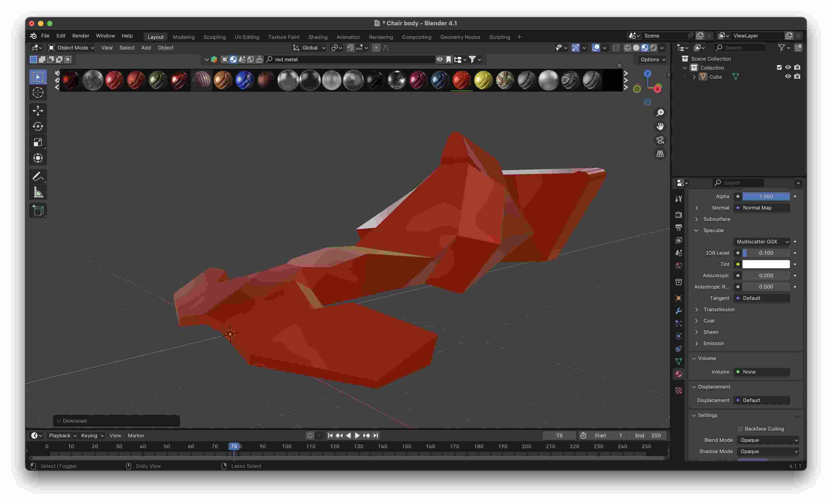The height and width of the screenshot is (504, 832).
Task: Toggle the camera view icon
Action: (x=660, y=140)
